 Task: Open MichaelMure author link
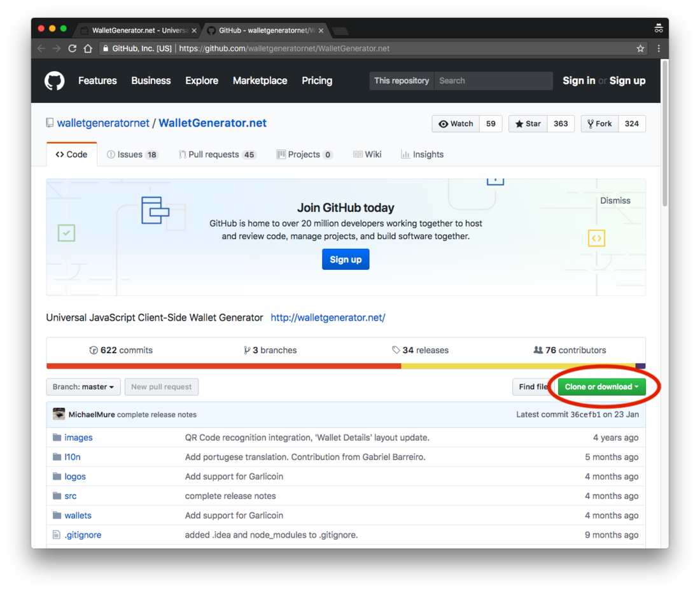coord(92,414)
